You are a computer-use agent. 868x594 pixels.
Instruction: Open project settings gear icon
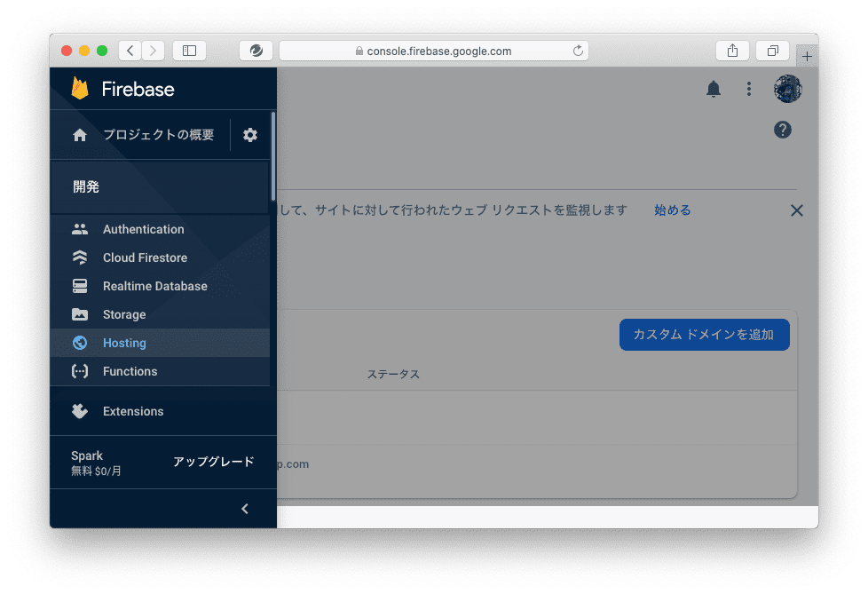tap(250, 135)
